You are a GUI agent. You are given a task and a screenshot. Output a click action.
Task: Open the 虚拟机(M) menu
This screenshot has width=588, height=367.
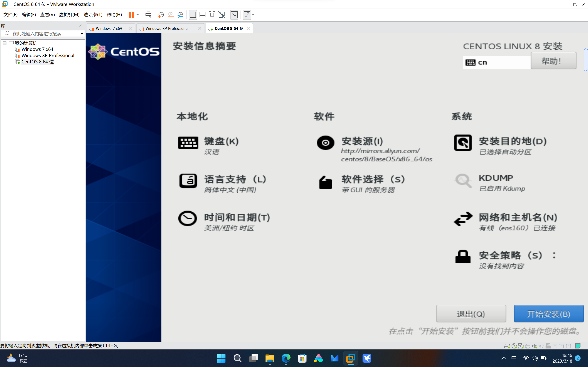(x=69, y=14)
